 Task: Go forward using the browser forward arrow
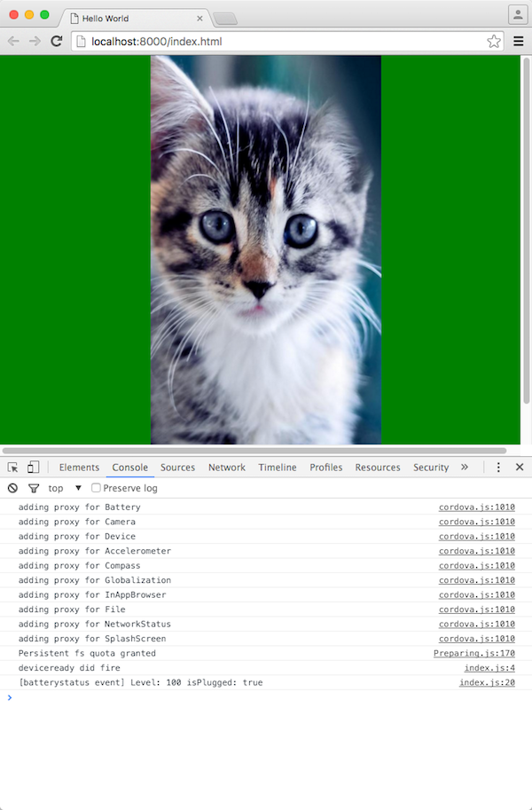pos(35,42)
